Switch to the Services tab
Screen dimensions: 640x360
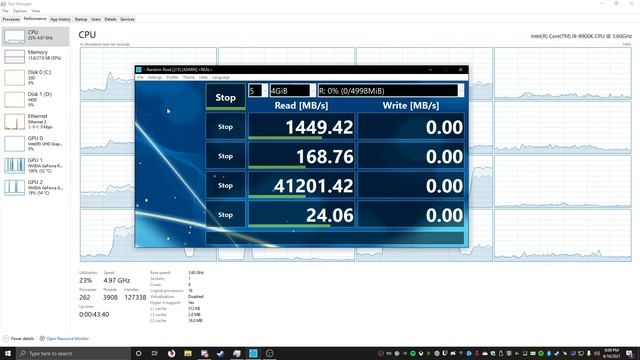127,19
